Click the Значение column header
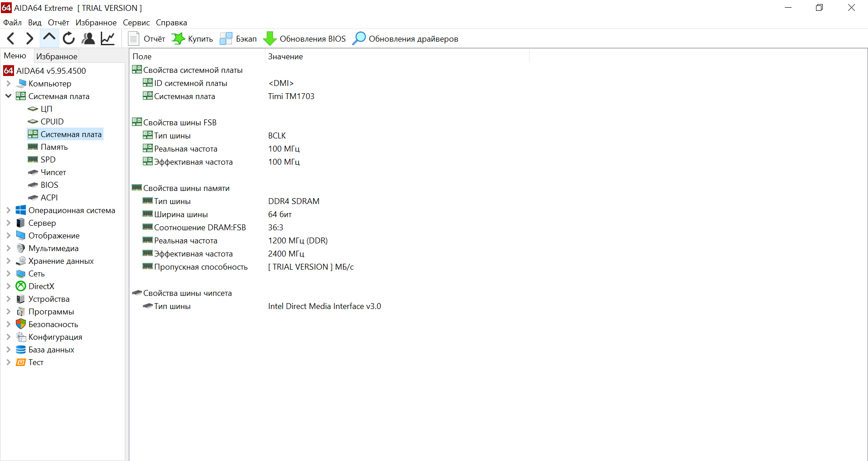This screenshot has width=868, height=461. (x=397, y=57)
